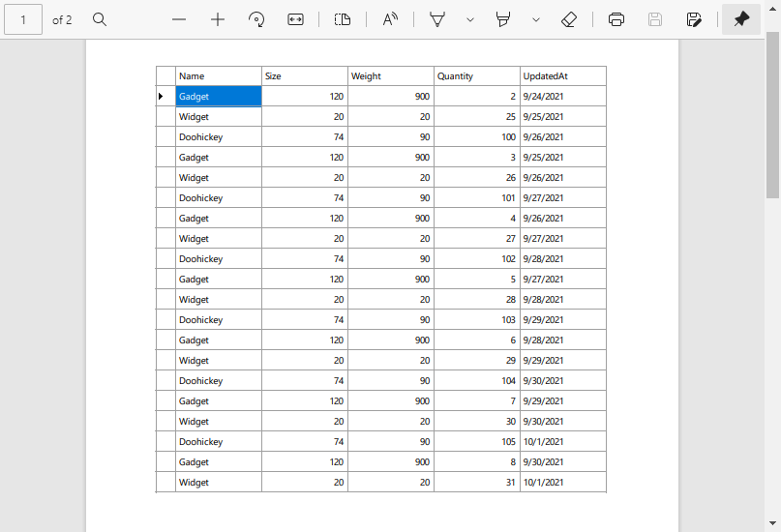Click the search magnifier icon
Image resolution: width=781 pixels, height=532 pixels.
tap(100, 19)
